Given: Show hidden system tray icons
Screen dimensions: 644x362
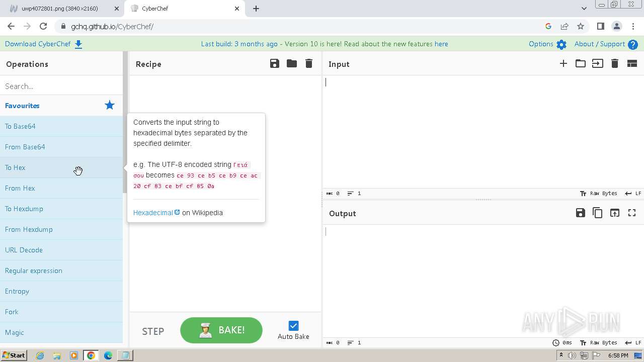Looking at the screenshot, I should coord(561,355).
